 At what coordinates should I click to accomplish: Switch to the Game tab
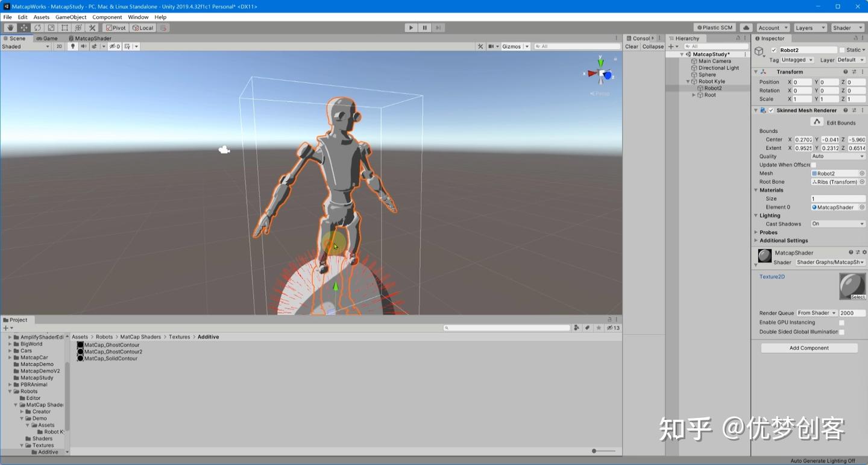(47, 39)
